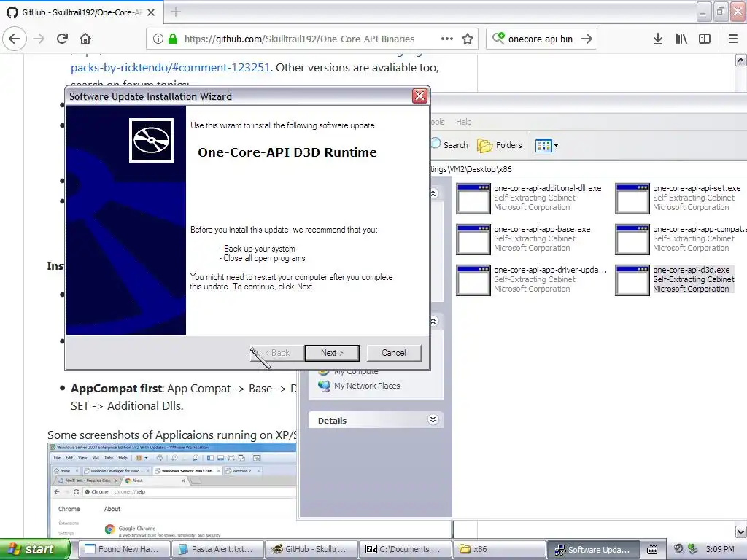Click the search engine icon in search box
The height and width of the screenshot is (560, 747).
pyautogui.click(x=498, y=38)
